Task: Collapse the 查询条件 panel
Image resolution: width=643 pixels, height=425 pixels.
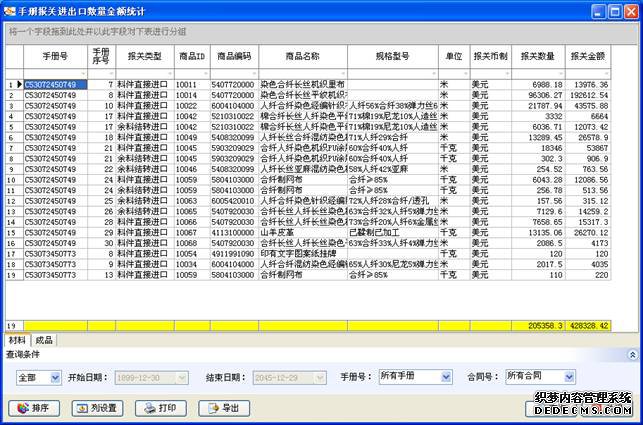Action: point(633,354)
